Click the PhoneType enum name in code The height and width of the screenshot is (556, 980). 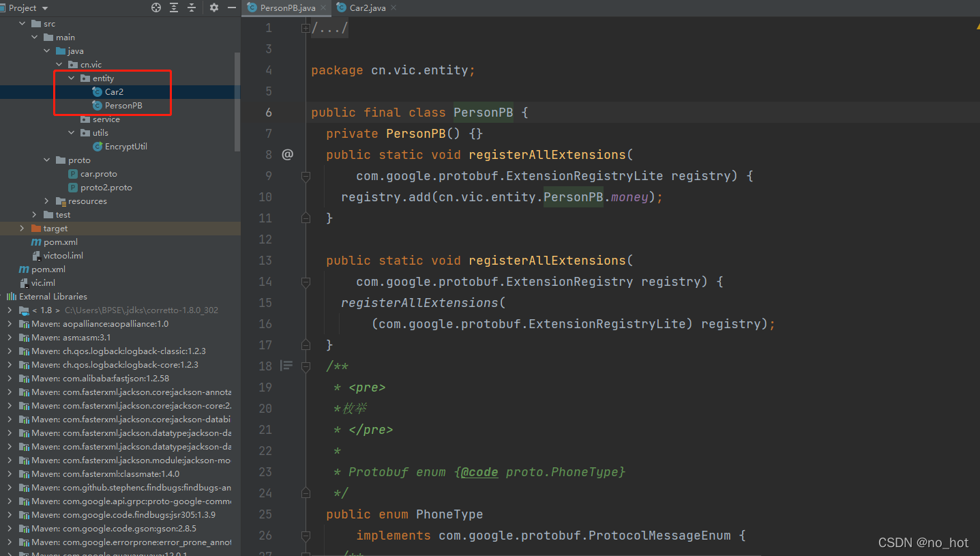449,514
